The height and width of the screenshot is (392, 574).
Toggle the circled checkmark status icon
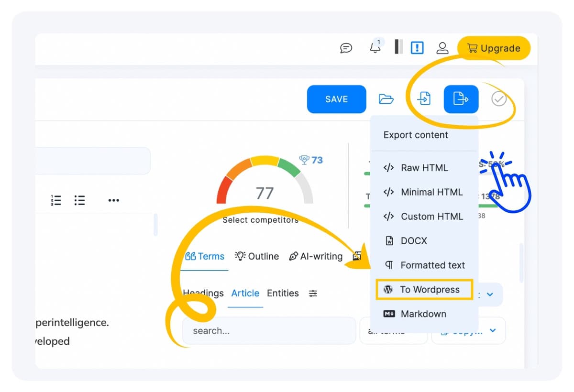[x=499, y=99]
